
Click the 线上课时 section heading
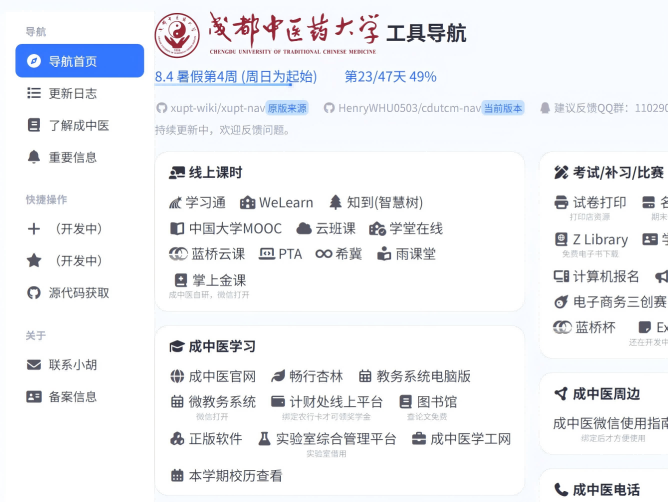pos(206,173)
